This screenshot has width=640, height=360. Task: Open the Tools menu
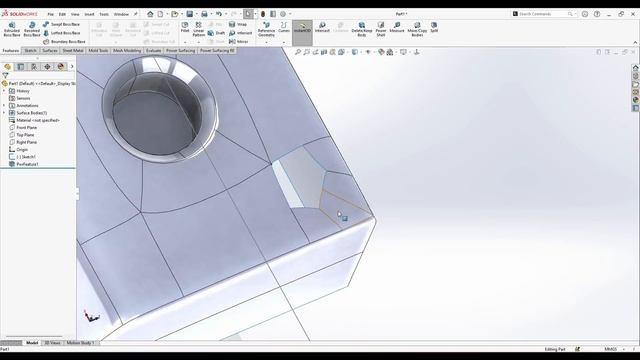pos(104,14)
